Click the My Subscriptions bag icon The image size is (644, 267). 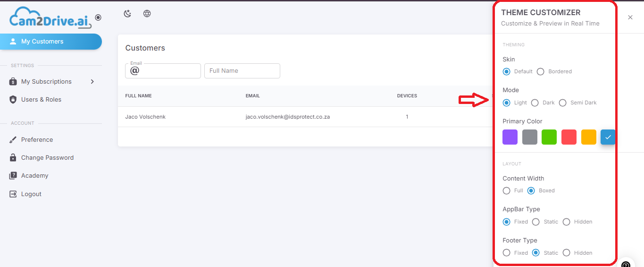[x=13, y=82]
